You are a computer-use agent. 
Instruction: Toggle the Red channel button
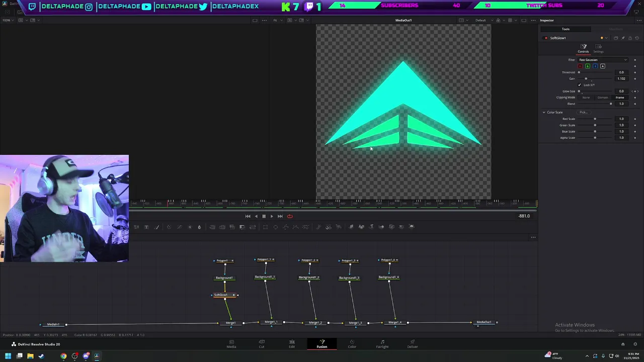[x=580, y=66]
